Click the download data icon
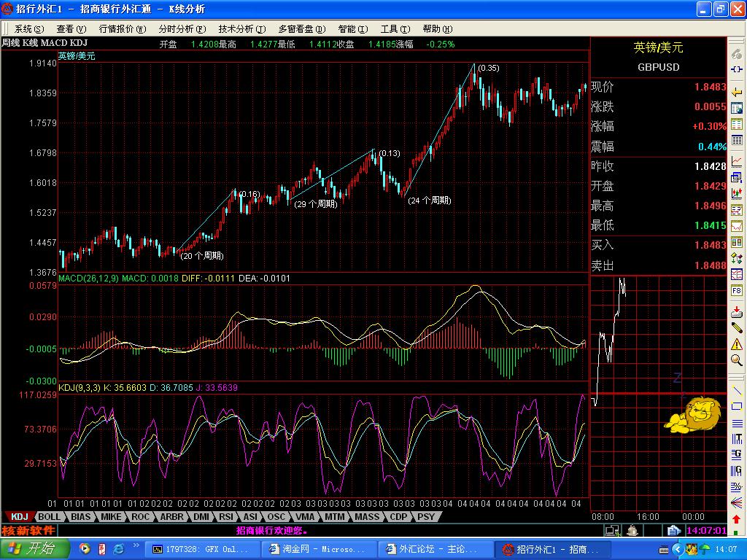The width and height of the screenshot is (747, 560). click(737, 311)
